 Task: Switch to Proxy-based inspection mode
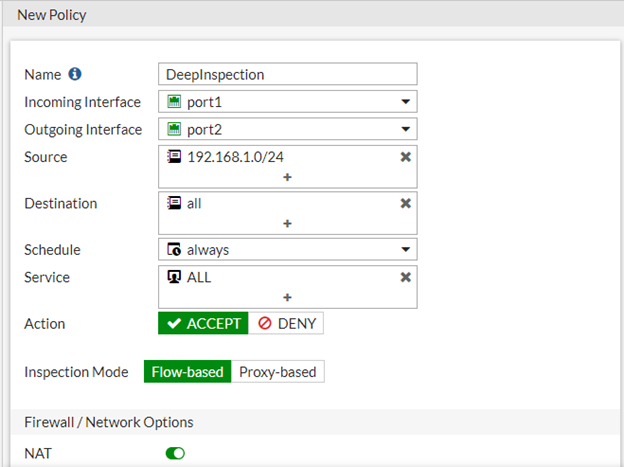click(x=277, y=372)
